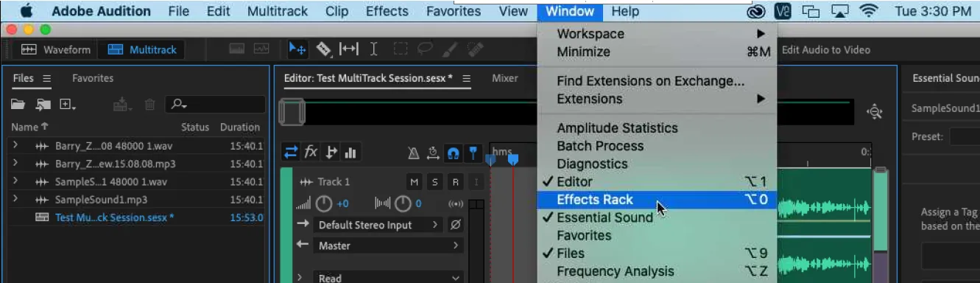Click the Files panel search field
The height and width of the screenshot is (283, 980).
(x=215, y=105)
